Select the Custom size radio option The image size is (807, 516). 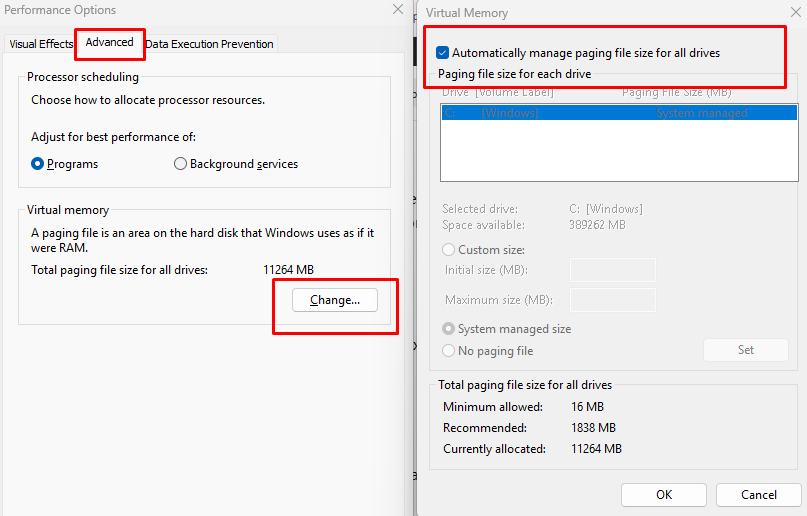tap(449, 250)
